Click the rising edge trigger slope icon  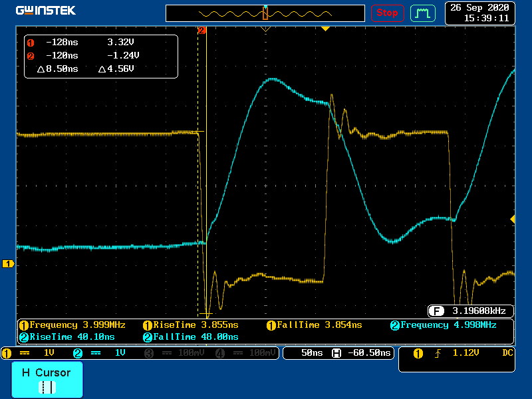437,353
